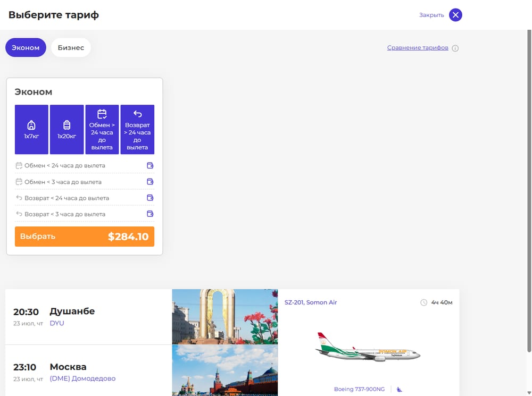
Task: Click wallet icon for Возврат < 3 часа
Action: coord(150,214)
